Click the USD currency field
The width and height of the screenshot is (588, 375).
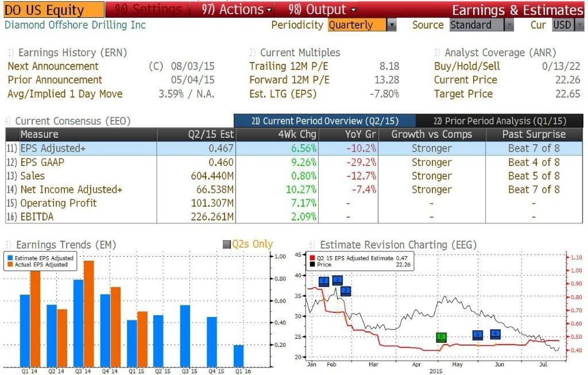(x=563, y=25)
